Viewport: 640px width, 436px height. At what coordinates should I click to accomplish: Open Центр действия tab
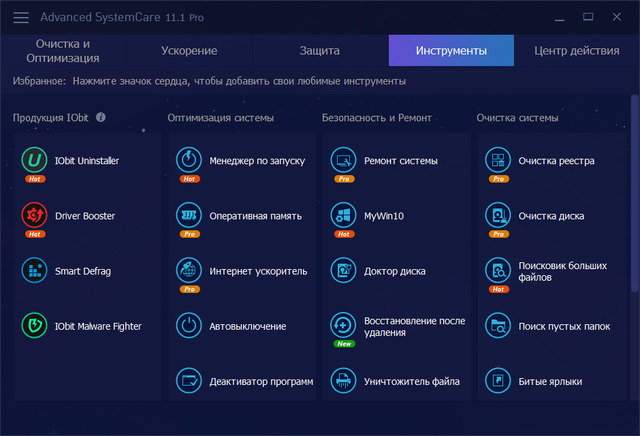[577, 50]
